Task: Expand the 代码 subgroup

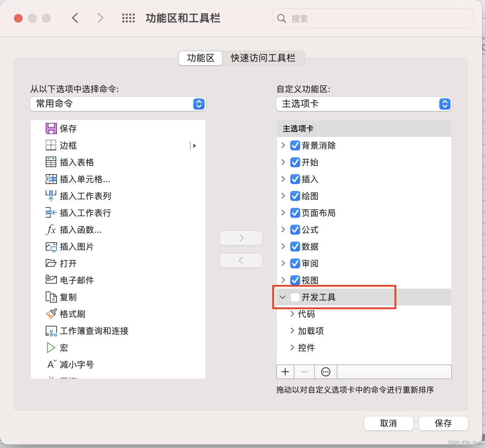Action: (292, 314)
